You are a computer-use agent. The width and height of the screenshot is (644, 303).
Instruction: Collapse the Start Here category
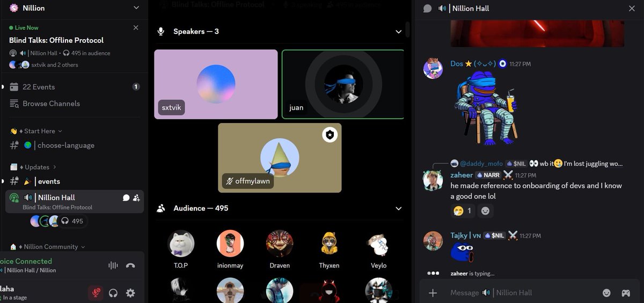click(x=41, y=131)
